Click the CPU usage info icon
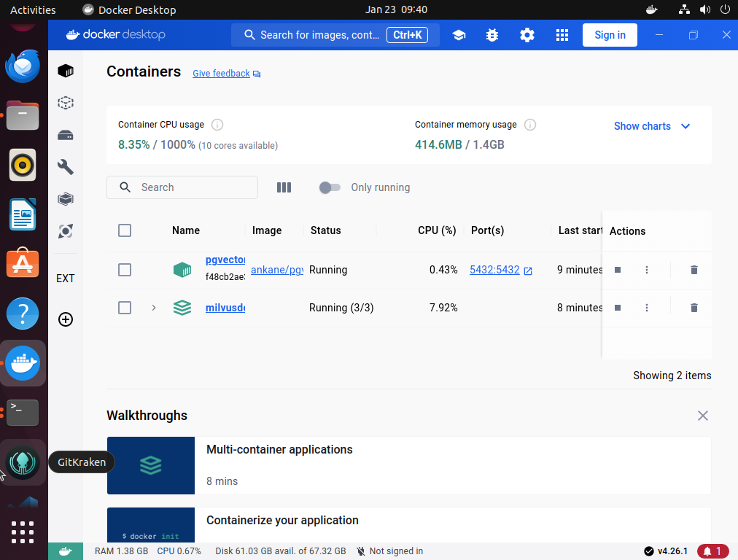 [217, 125]
